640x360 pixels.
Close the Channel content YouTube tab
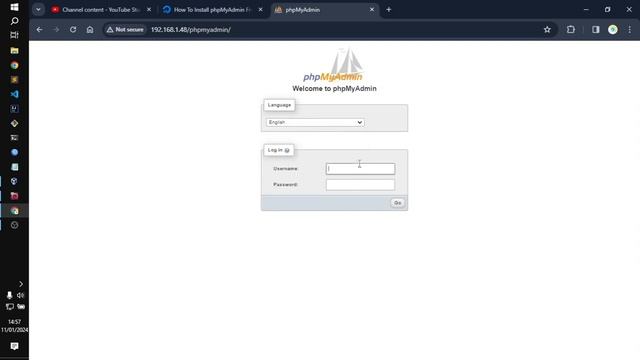click(149, 9)
